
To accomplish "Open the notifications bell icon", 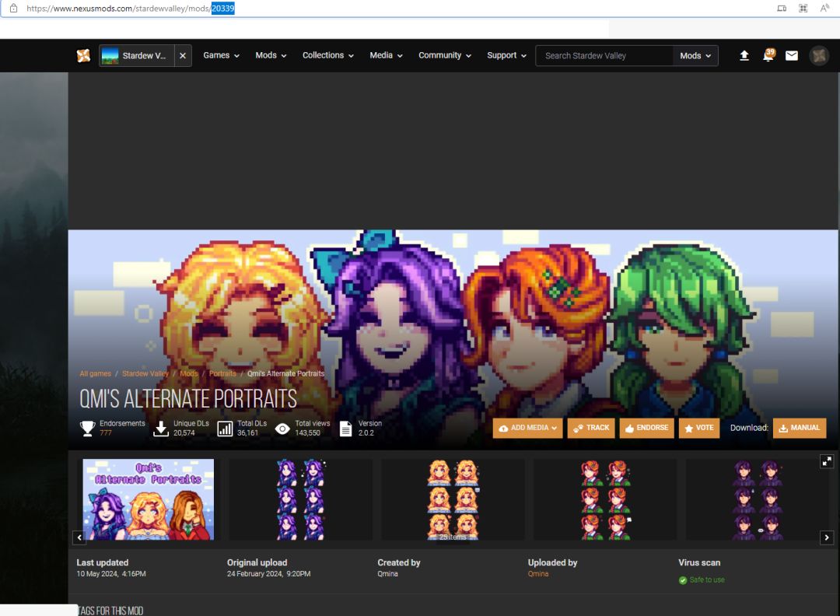I will click(768, 55).
